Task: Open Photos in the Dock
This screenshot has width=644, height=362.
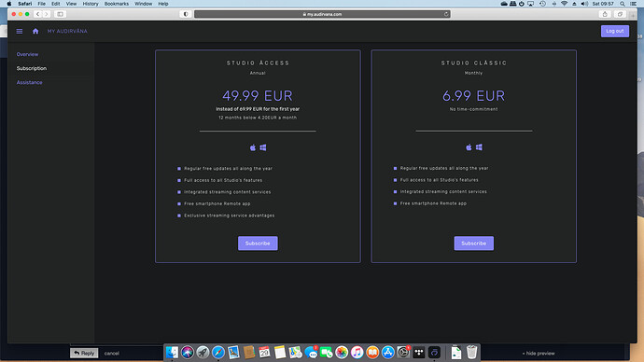Action: pos(342,352)
